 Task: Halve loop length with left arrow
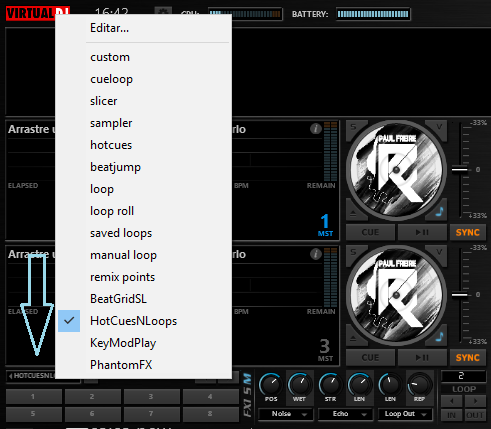[x=452, y=401]
